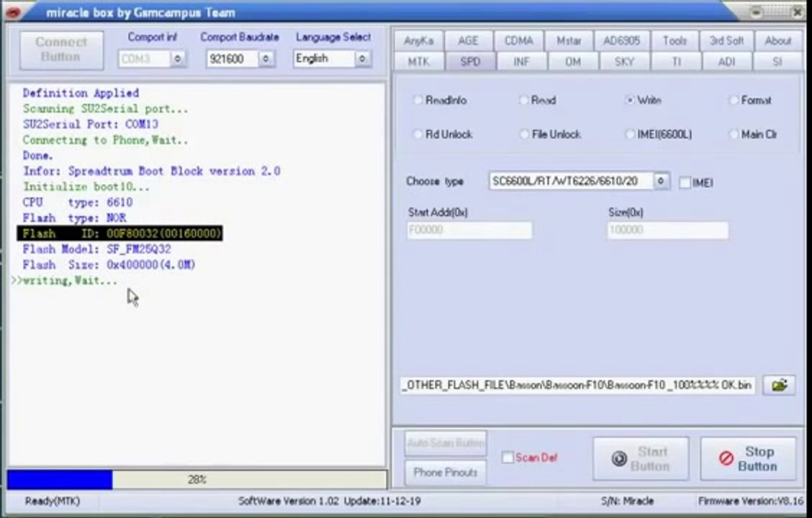This screenshot has height=518, width=812.
Task: Click the 28% write progress bar
Action: 197,480
